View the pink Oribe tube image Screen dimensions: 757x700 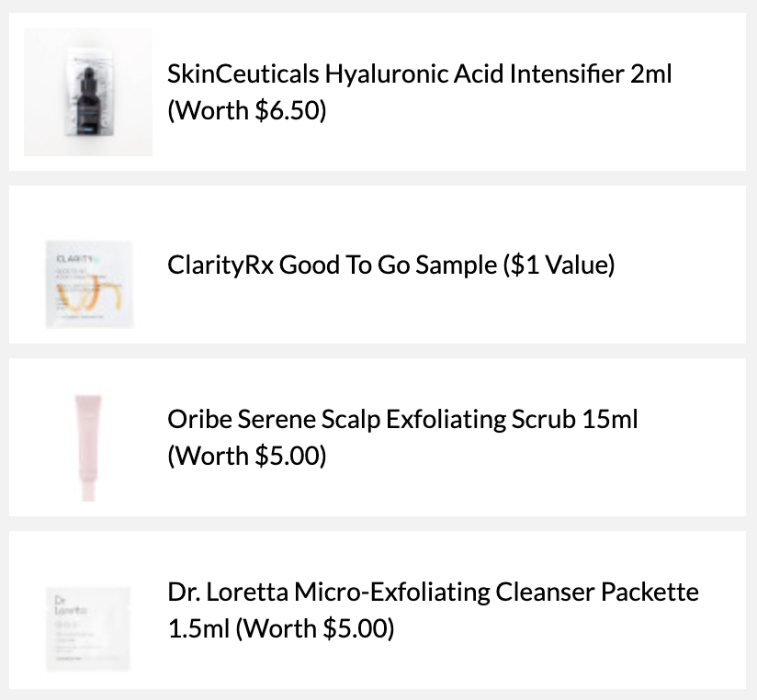coord(88,447)
